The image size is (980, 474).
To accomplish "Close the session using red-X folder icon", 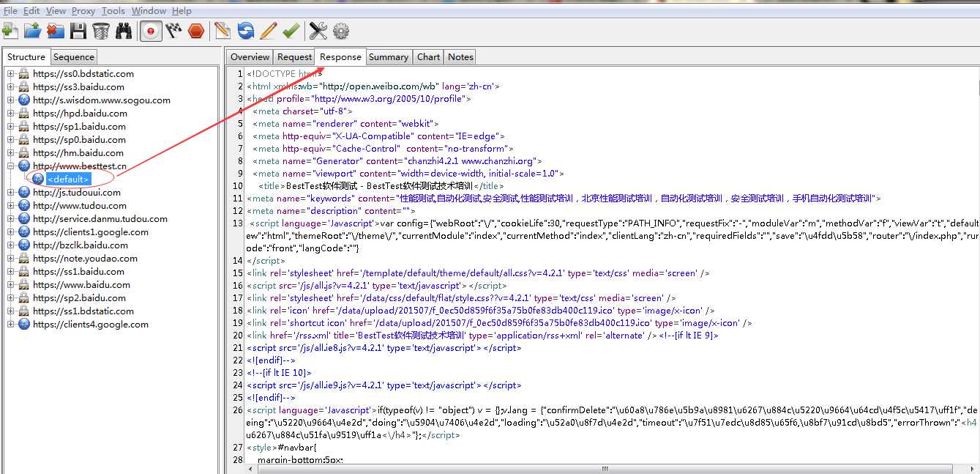I will point(56,31).
